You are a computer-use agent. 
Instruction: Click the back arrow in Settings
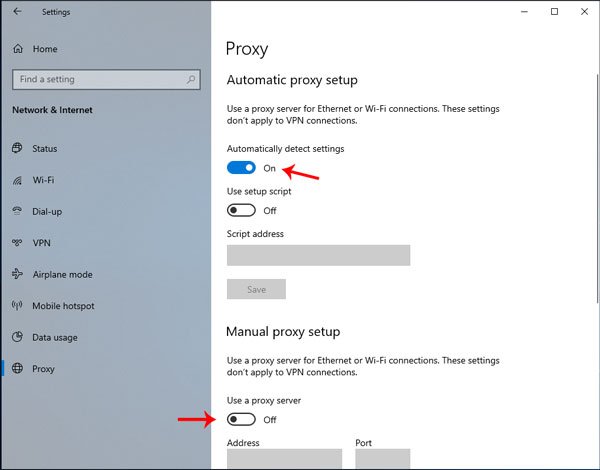click(x=17, y=12)
